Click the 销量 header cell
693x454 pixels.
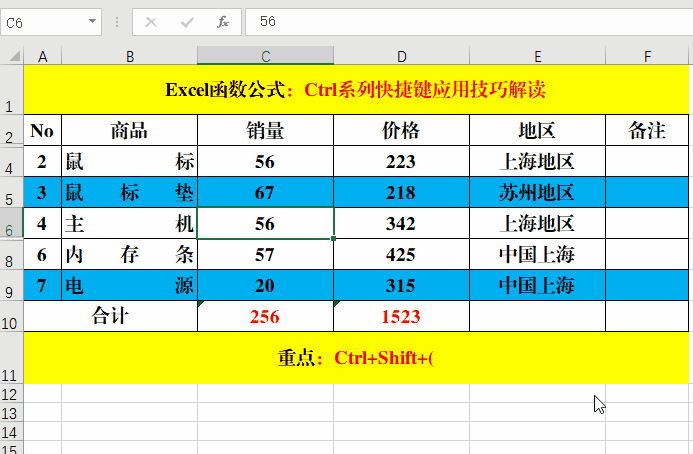pyautogui.click(x=265, y=130)
